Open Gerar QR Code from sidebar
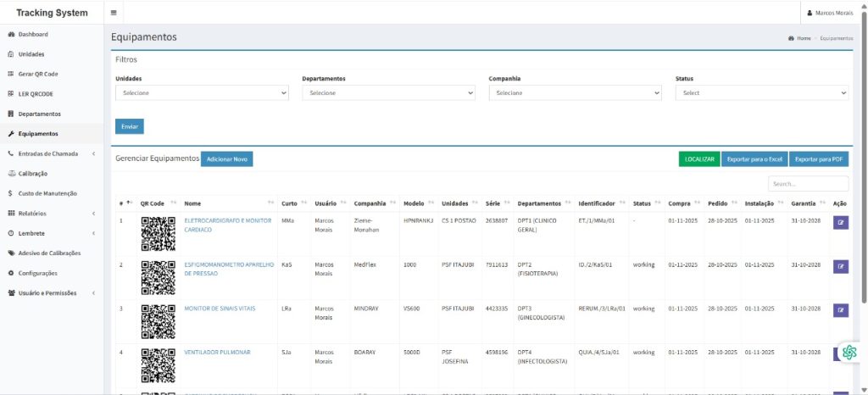The width and height of the screenshot is (868, 395). pos(38,74)
